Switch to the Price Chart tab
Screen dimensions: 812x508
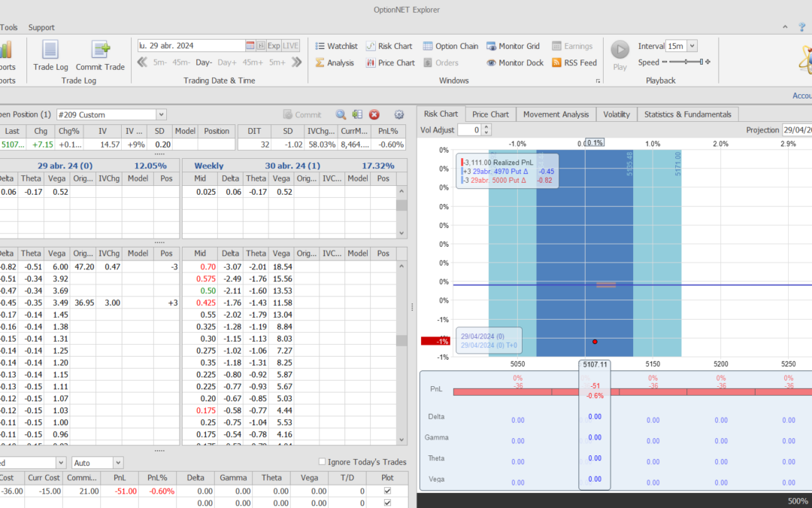[x=490, y=114]
